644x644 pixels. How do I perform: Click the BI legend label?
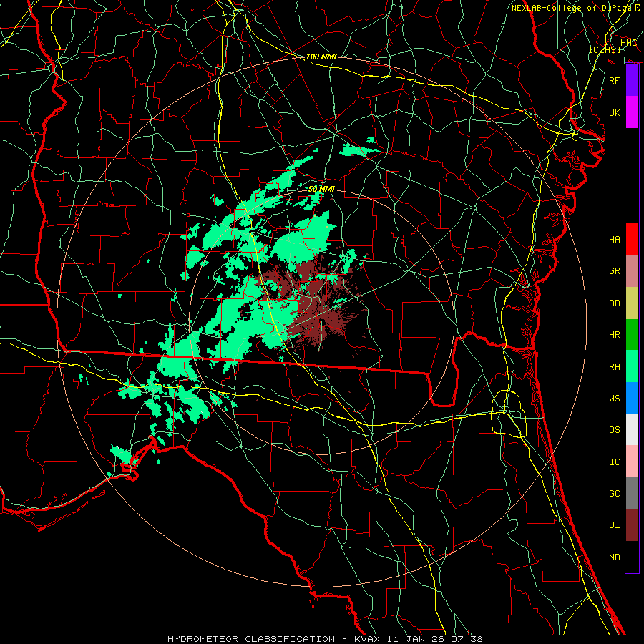(x=615, y=525)
